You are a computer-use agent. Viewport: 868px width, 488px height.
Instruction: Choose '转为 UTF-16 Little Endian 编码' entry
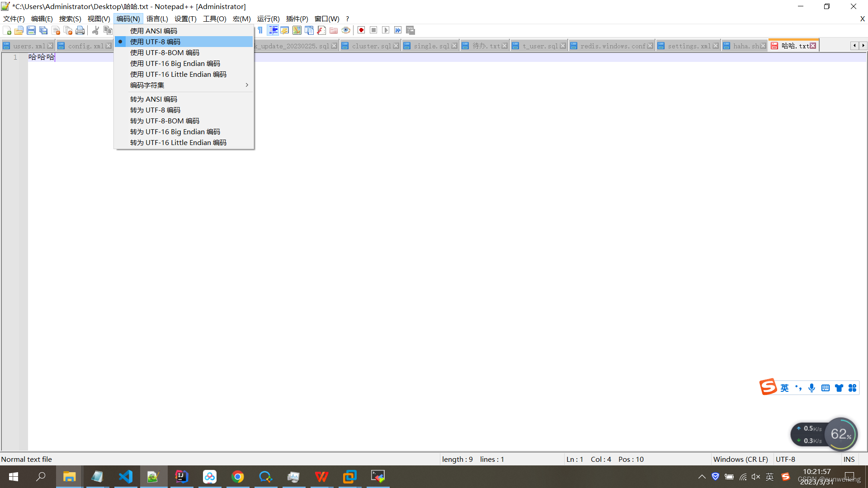tap(184, 142)
